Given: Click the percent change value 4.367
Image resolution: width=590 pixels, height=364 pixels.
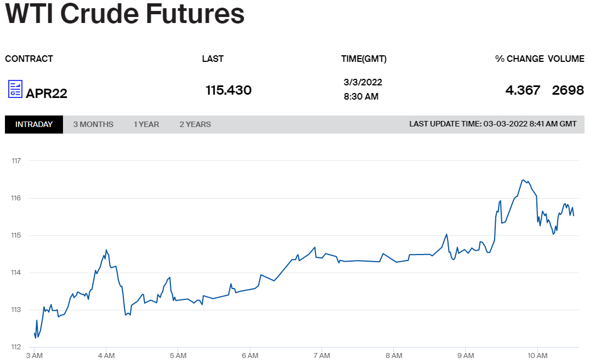Looking at the screenshot, I should (x=523, y=90).
